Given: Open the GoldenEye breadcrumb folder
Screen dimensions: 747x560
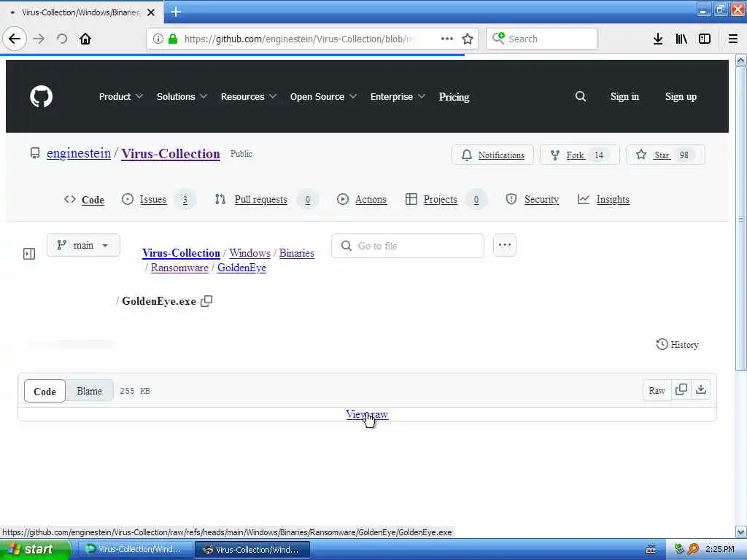Looking at the screenshot, I should click(x=241, y=268).
